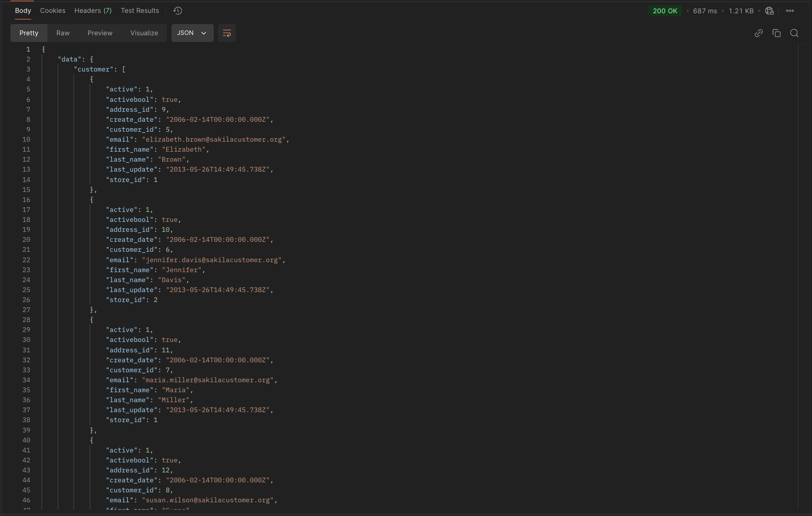Open the three-dots more options menu
The height and width of the screenshot is (516, 812).
790,11
